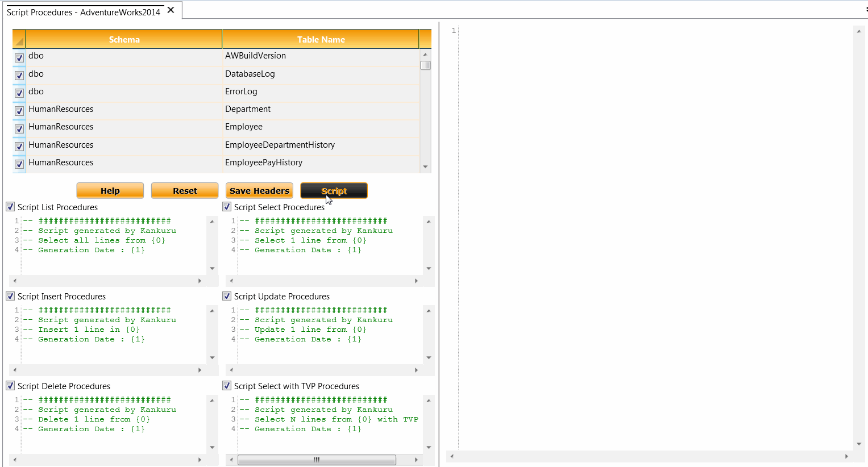Uncheck the DatabaseLog row checkbox
The height and width of the screenshot is (467, 868).
19,75
